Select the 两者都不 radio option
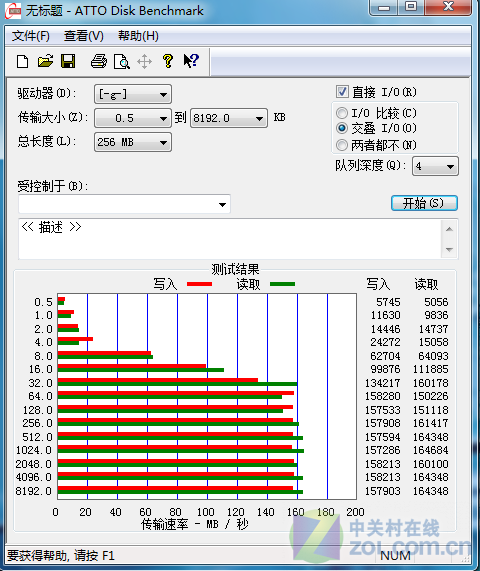This screenshot has width=480, height=571. 342,145
